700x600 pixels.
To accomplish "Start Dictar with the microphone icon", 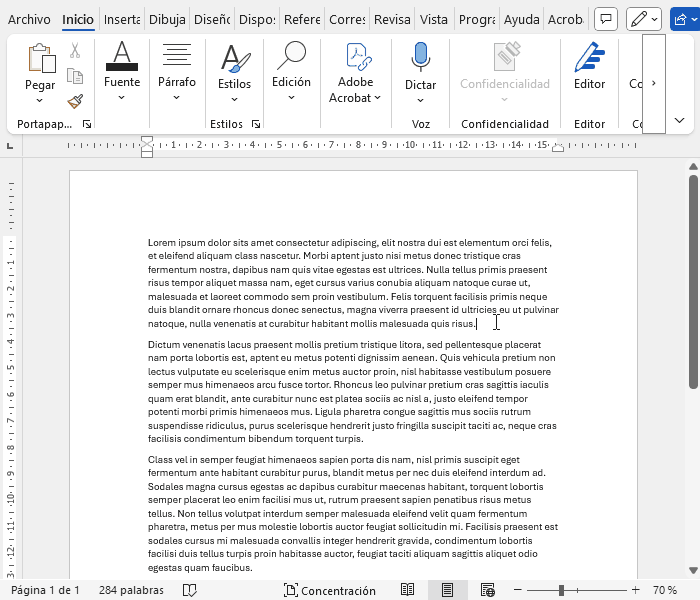I will (x=420, y=60).
